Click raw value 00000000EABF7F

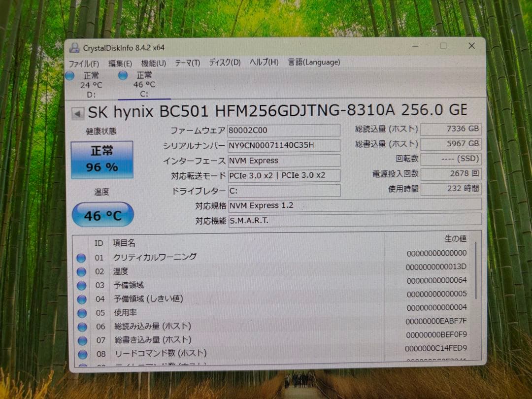click(436, 321)
